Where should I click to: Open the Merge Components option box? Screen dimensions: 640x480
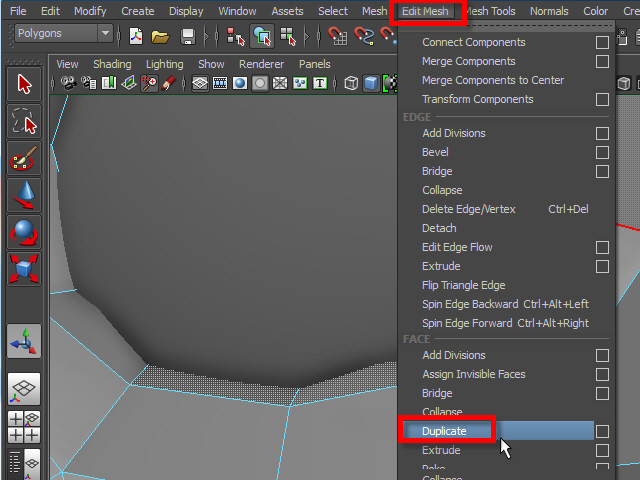[x=602, y=62]
